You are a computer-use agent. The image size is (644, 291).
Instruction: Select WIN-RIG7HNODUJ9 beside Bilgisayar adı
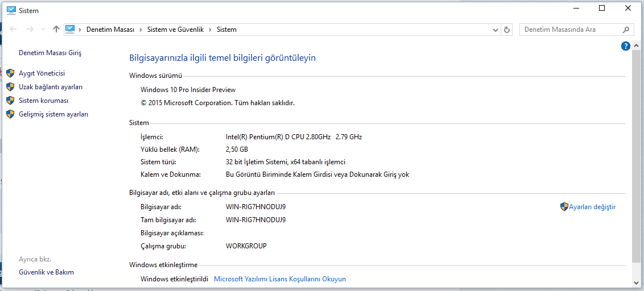tap(256, 207)
